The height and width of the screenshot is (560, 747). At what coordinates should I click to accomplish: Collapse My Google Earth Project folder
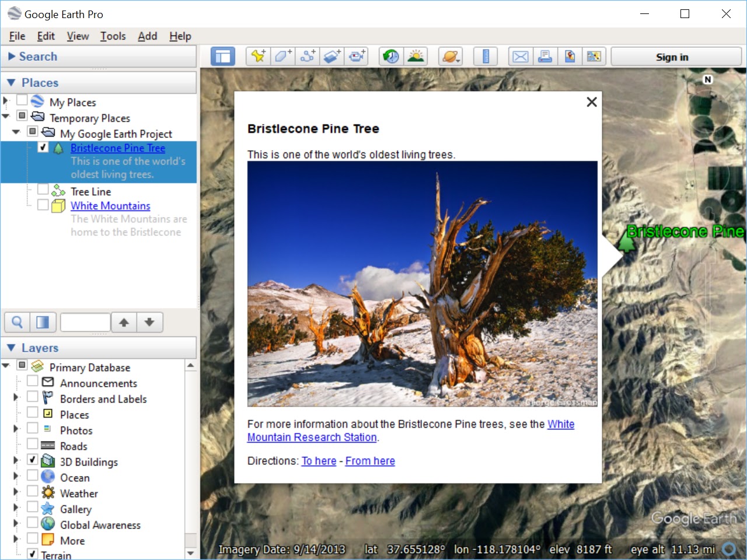click(16, 132)
